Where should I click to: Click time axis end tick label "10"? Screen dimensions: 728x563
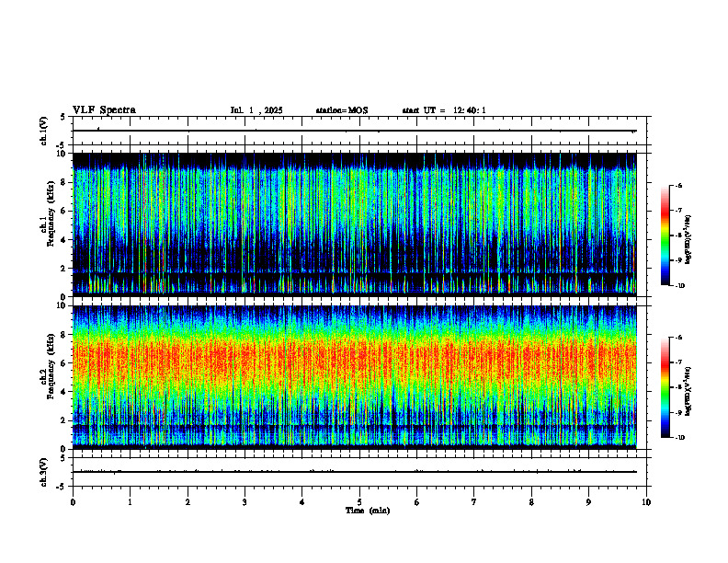coord(646,501)
